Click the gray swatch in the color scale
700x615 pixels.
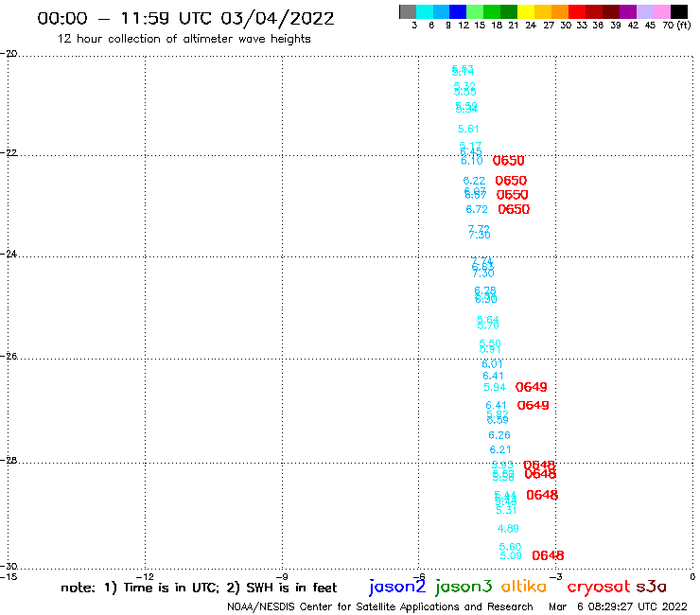408,11
